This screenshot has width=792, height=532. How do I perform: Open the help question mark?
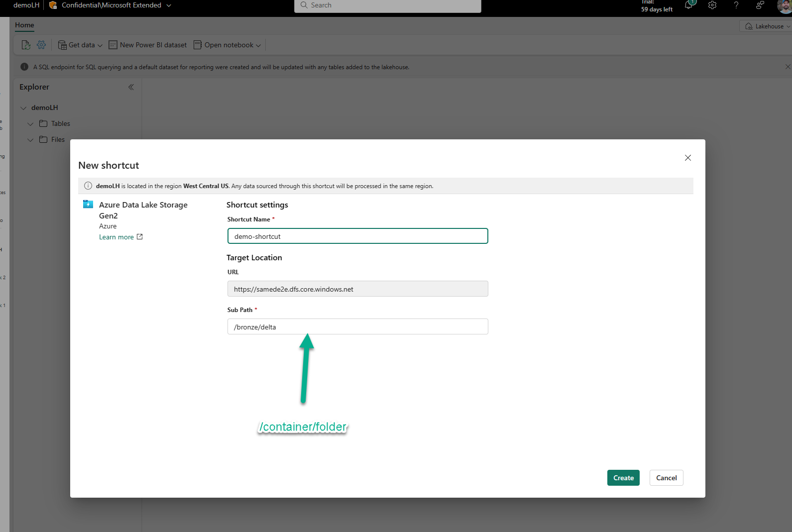coord(736,5)
